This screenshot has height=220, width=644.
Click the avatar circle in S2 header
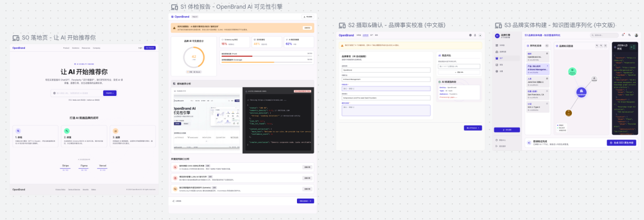[480, 35]
